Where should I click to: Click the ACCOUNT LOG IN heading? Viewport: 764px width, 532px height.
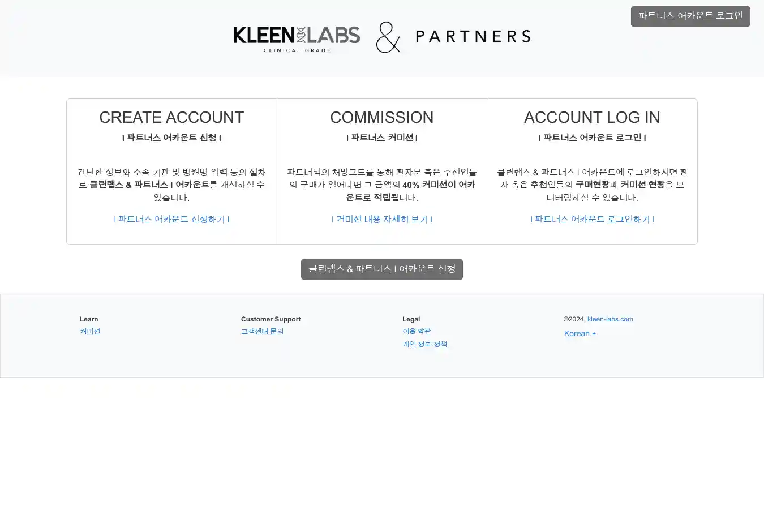(592, 117)
